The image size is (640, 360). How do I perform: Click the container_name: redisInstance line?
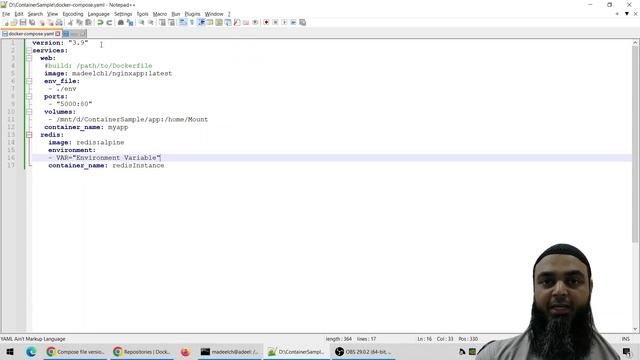click(x=106, y=166)
